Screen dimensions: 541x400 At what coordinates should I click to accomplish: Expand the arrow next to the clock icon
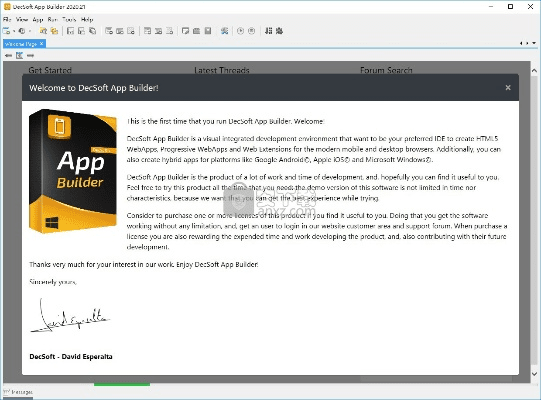tap(30, 31)
